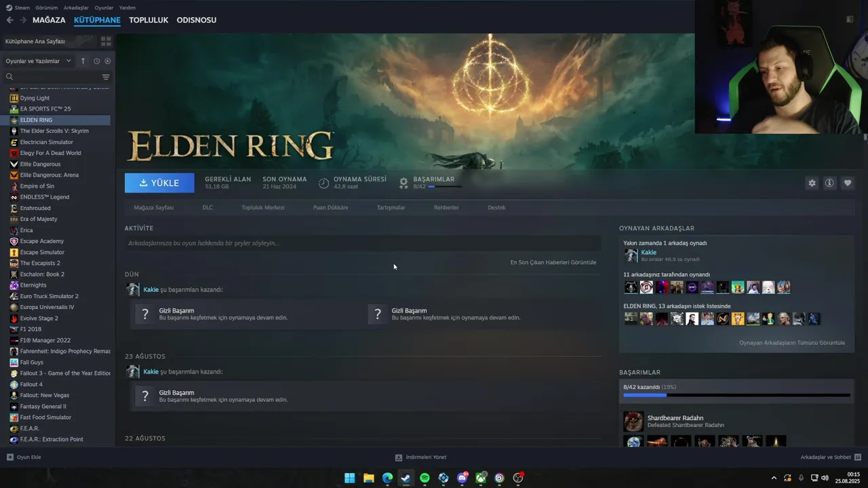Open the Görünüm menu

tap(47, 7)
